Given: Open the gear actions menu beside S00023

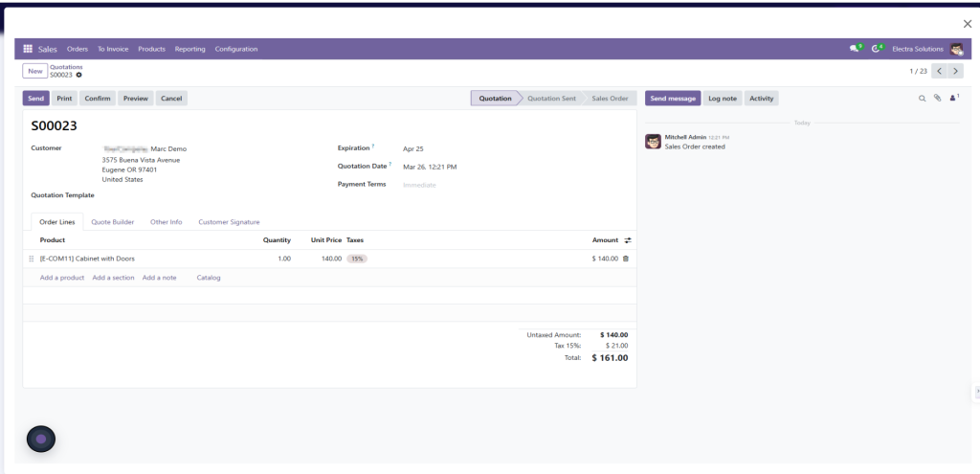Looking at the screenshot, I should (78, 75).
